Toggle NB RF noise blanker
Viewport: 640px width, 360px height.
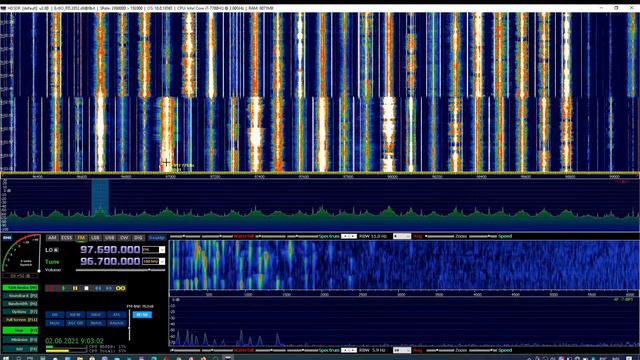coord(75,315)
